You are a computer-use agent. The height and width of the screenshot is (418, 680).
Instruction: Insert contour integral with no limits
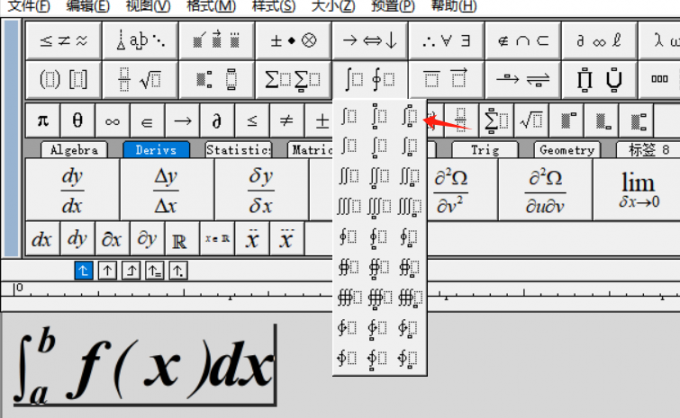pyautogui.click(x=349, y=237)
